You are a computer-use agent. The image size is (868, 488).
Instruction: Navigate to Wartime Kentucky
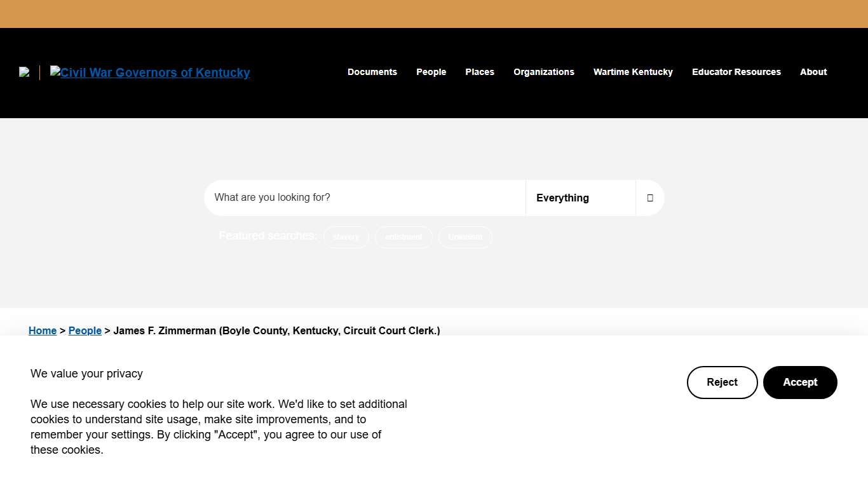[633, 72]
